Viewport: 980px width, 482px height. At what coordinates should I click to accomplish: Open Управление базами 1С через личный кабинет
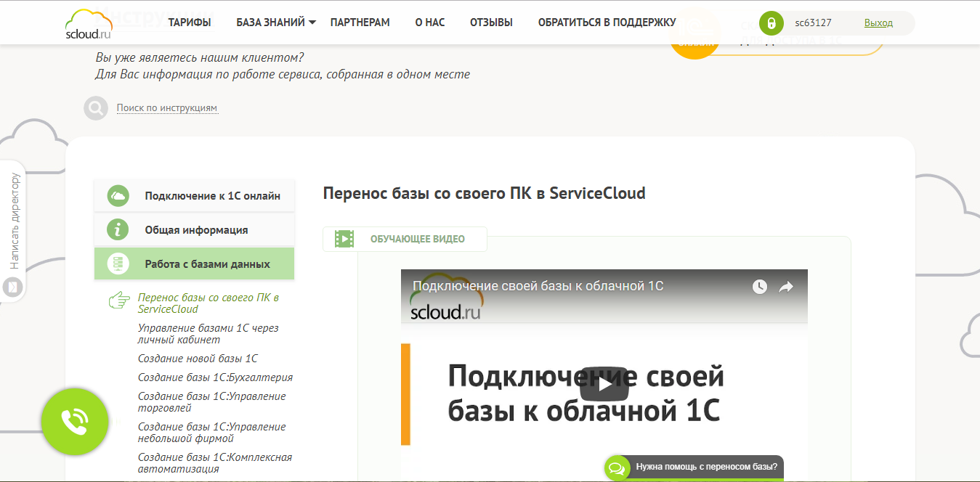(208, 334)
